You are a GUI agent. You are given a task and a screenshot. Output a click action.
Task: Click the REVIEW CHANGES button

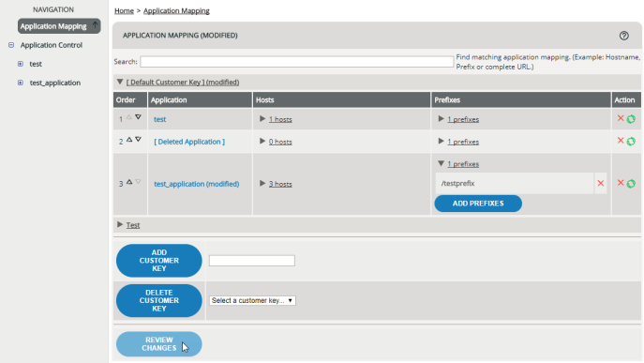coord(159,344)
